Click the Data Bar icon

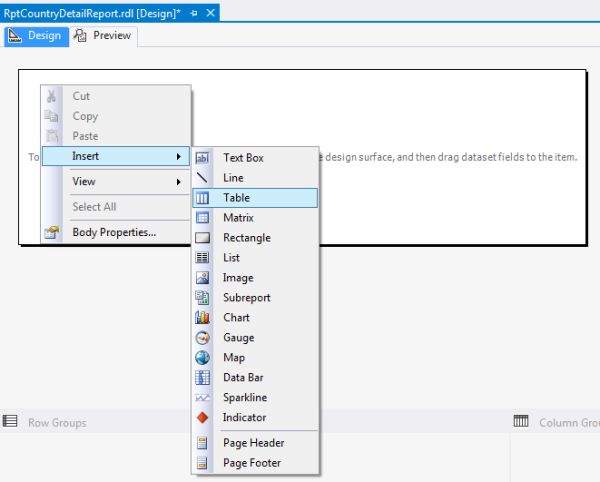(x=202, y=378)
